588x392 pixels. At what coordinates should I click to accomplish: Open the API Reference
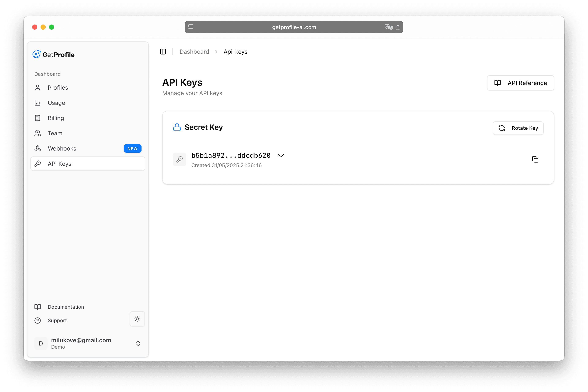[x=520, y=83]
